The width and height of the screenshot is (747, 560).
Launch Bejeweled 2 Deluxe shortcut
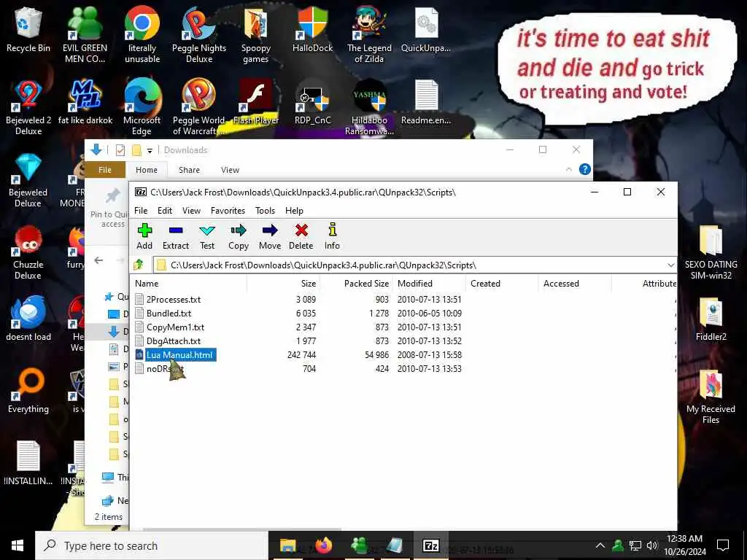point(28,107)
